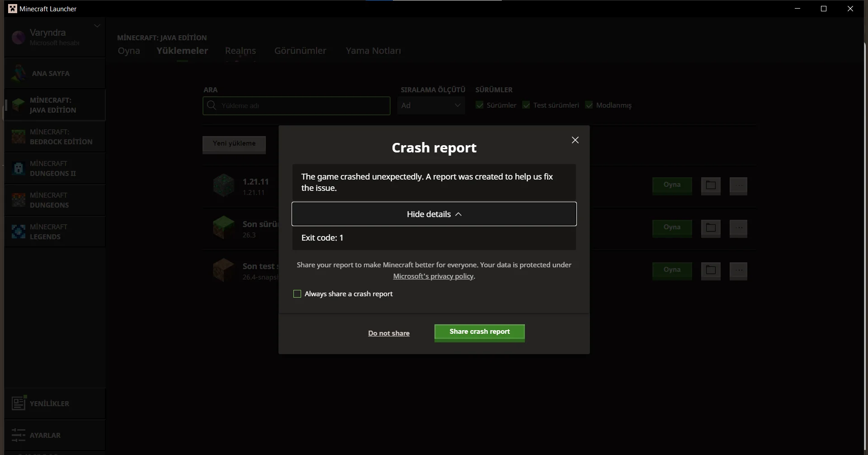Open Minecraft: Bedrock Edition sidebar entry
This screenshot has height=455, width=868.
click(x=55, y=137)
